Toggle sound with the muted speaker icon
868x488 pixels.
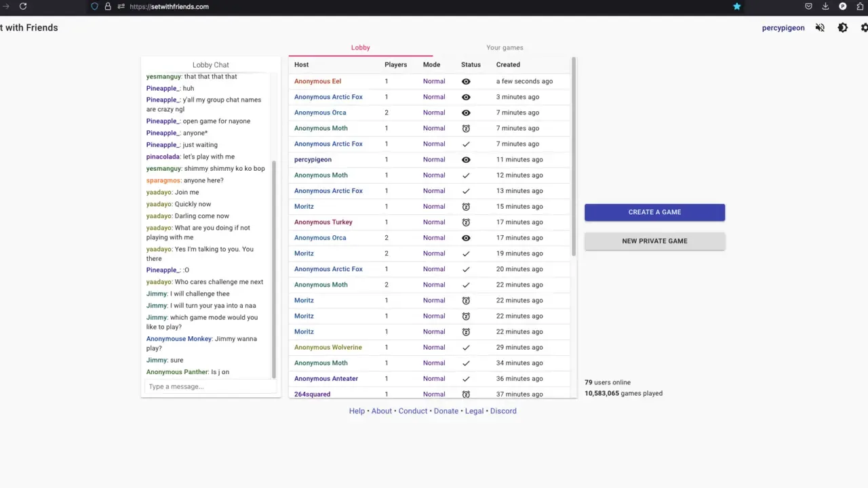click(x=820, y=28)
